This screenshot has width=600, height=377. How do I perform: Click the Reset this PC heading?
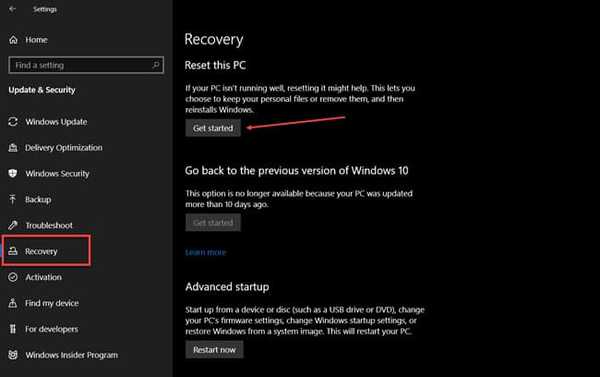(215, 65)
